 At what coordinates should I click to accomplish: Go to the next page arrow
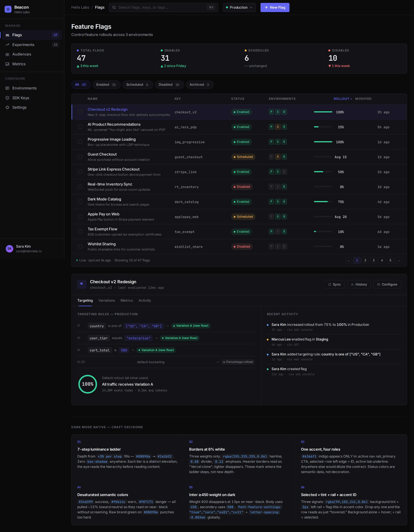pyautogui.click(x=399, y=260)
